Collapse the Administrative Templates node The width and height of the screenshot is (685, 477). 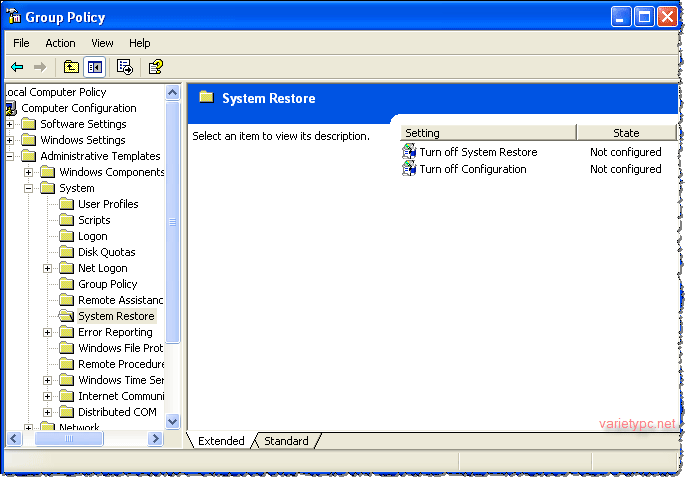(10, 156)
